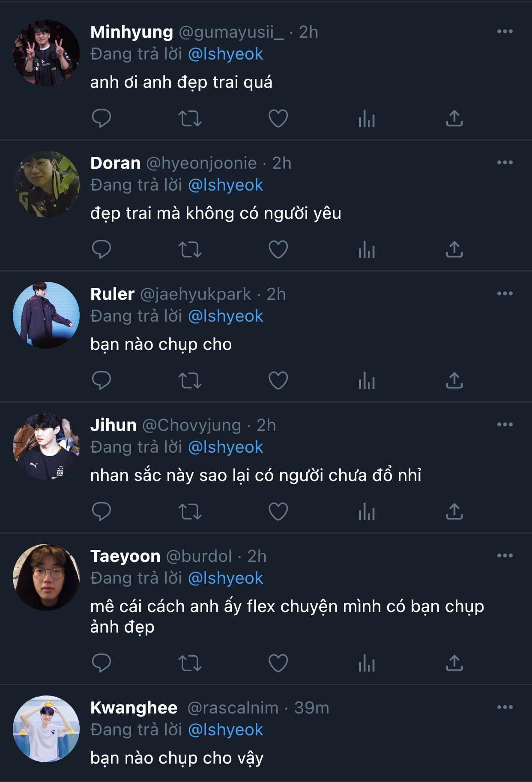View analytics on Jihun's tweet
The image size is (532, 782).
pos(367,511)
